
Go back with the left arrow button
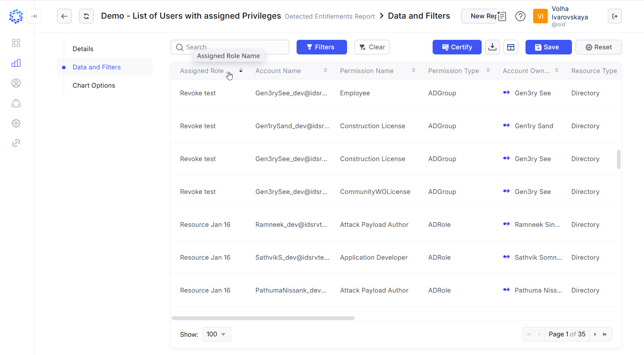(64, 16)
